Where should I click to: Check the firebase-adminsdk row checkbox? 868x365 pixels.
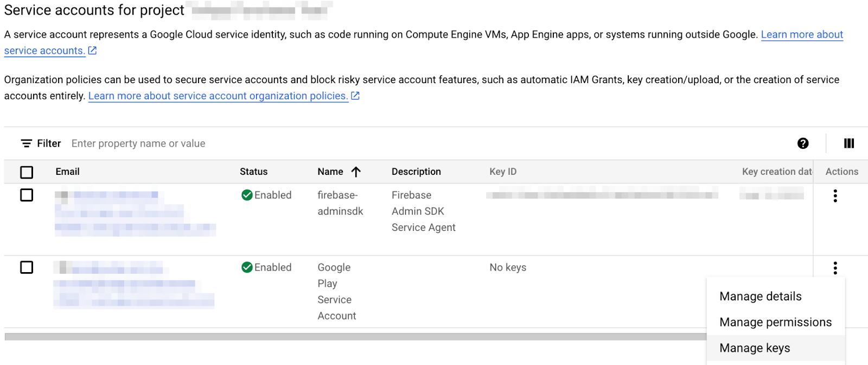(x=27, y=195)
